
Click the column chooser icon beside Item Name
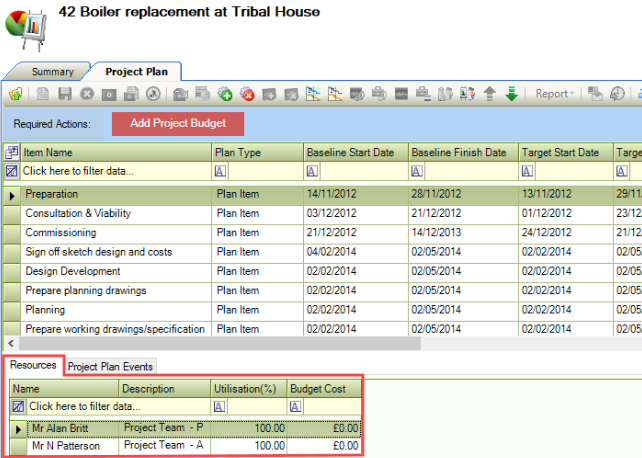point(12,152)
